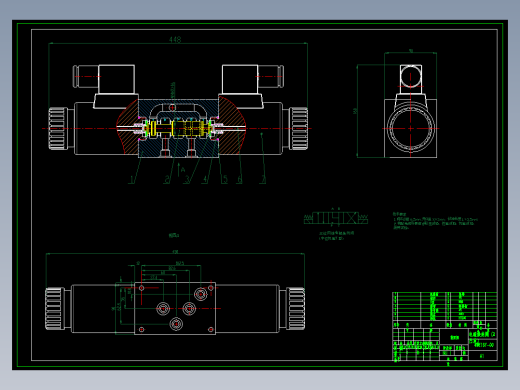Screen dimensions: 520x390
Task: Select part callout number 3
Action: pos(187,180)
